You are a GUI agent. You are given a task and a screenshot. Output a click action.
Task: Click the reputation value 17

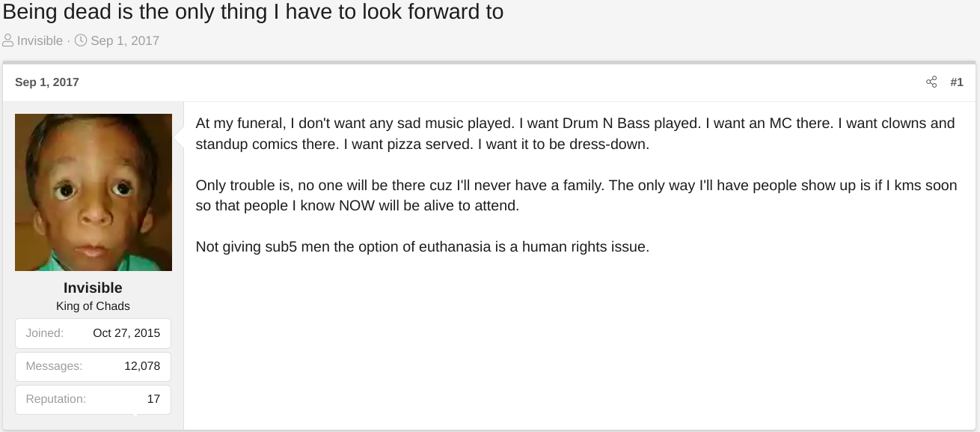(x=153, y=399)
